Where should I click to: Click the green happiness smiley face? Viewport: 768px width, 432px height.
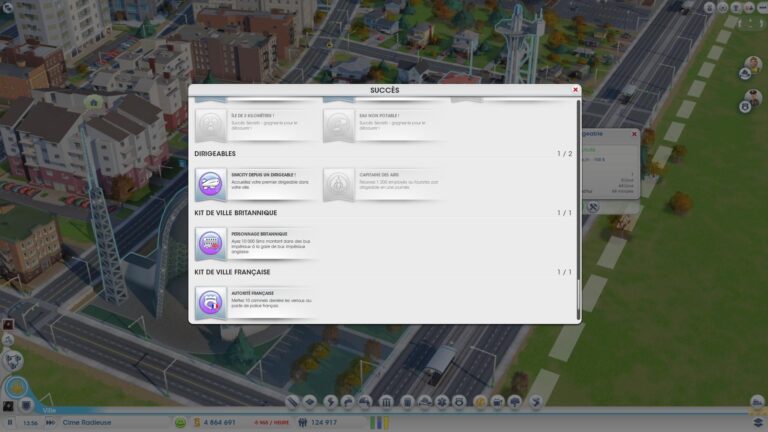[x=180, y=422]
